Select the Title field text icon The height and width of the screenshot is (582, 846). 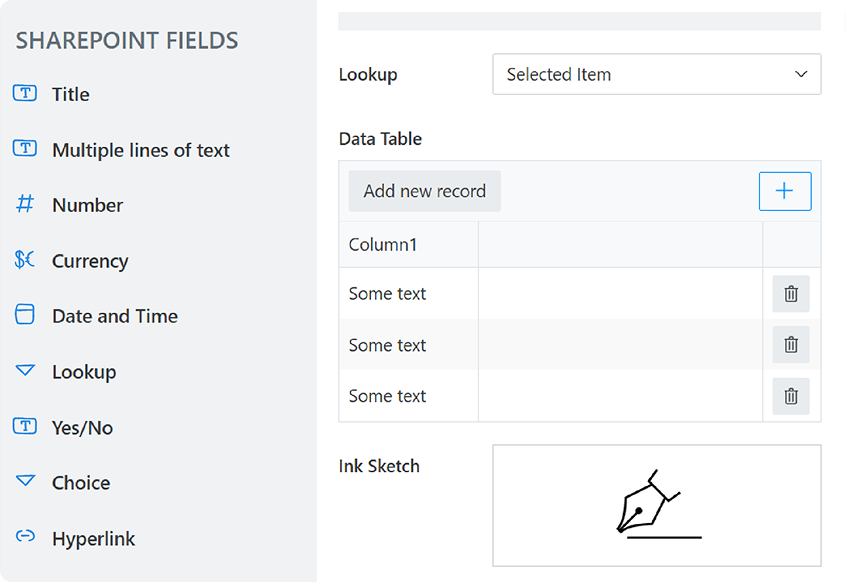point(26,94)
